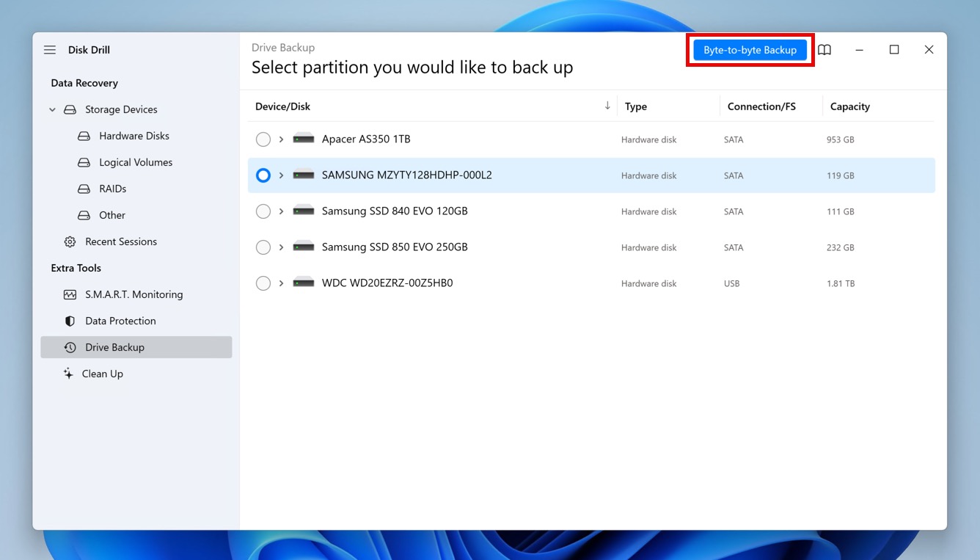Click the Drive Backup clock icon

[70, 347]
